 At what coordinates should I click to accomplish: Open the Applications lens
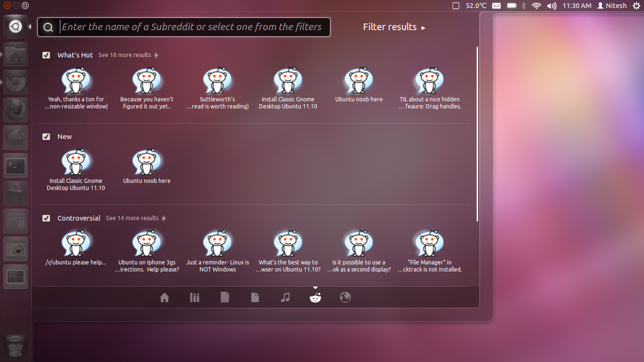coord(194,297)
